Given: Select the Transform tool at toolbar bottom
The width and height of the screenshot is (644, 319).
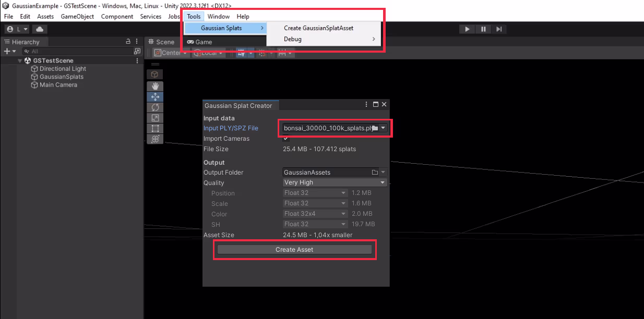Looking at the screenshot, I should pyautogui.click(x=154, y=139).
